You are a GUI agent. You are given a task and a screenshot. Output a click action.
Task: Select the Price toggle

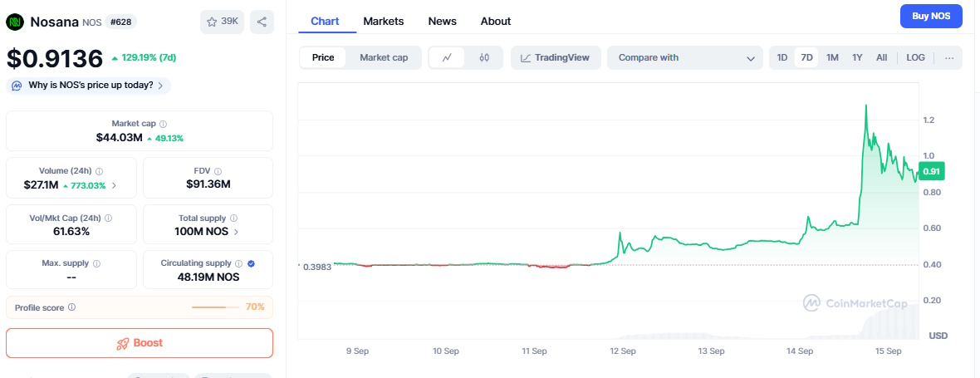click(323, 57)
